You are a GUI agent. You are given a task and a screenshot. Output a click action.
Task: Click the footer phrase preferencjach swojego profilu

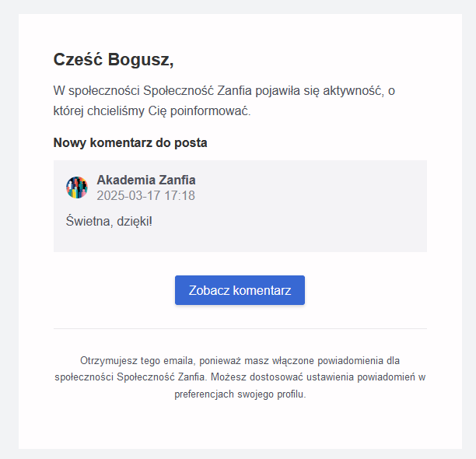coord(240,394)
